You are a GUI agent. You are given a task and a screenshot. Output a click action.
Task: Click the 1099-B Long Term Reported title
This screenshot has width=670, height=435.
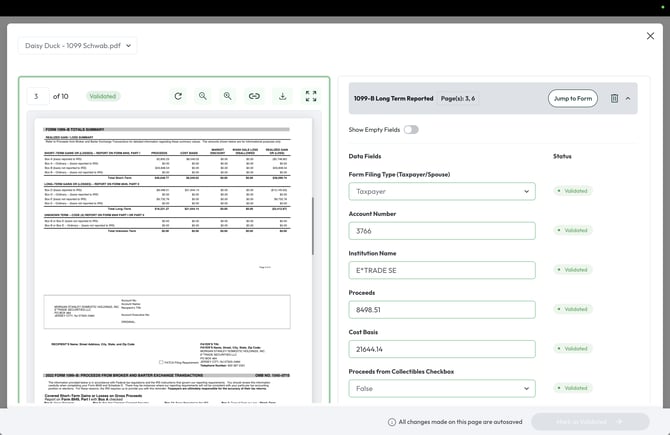pos(394,98)
